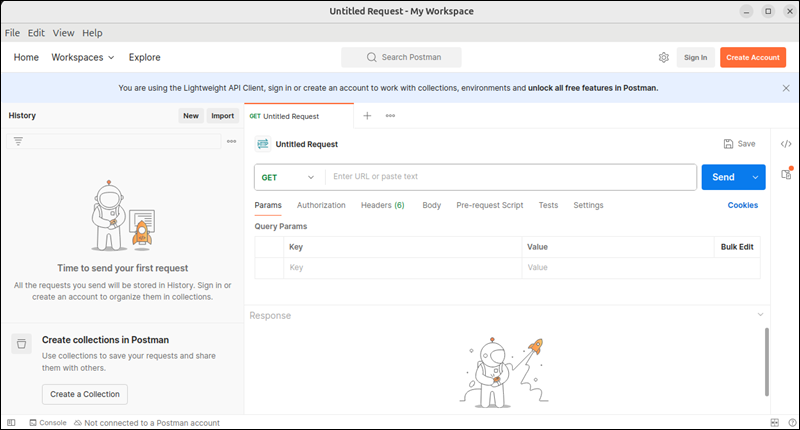Click the Query Params heading

281,226
